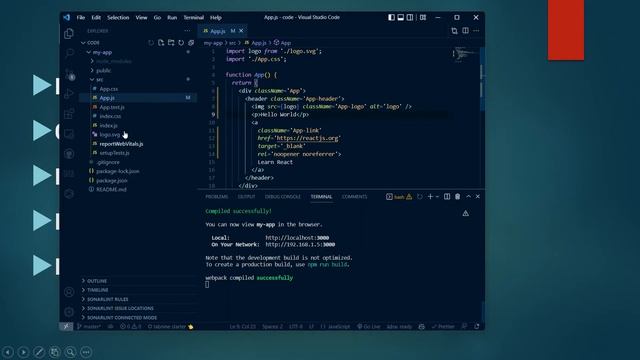The height and width of the screenshot is (360, 640).
Task: Open editor more actions ellipsis
Action: [x=476, y=31]
